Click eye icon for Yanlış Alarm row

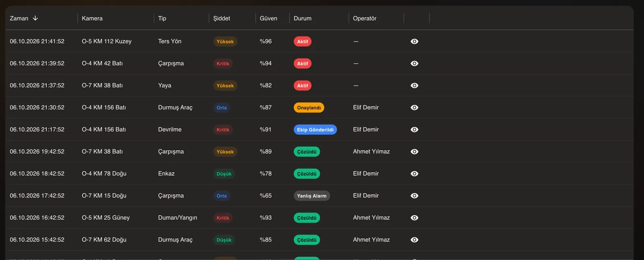tap(414, 196)
